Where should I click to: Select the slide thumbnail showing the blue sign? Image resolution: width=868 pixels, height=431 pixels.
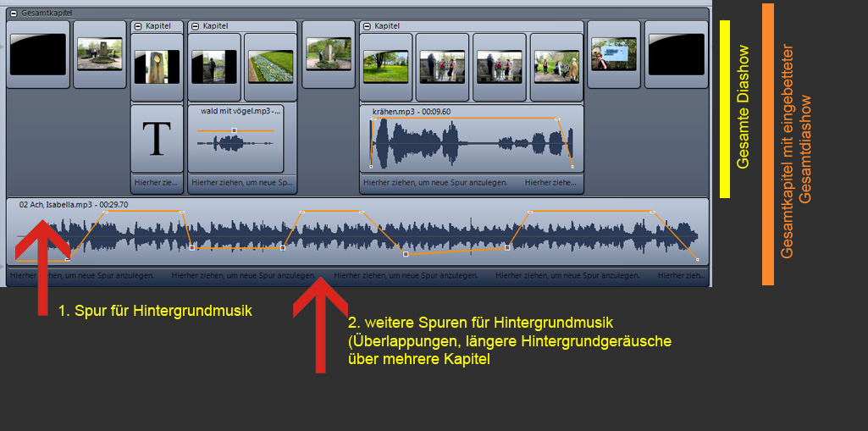point(613,55)
